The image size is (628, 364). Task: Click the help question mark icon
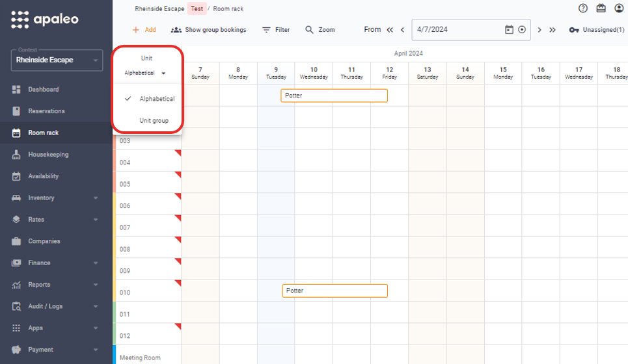coord(583,8)
